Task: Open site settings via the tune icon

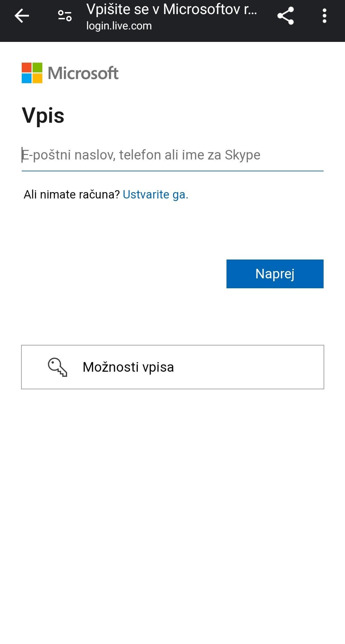Action: (x=65, y=16)
